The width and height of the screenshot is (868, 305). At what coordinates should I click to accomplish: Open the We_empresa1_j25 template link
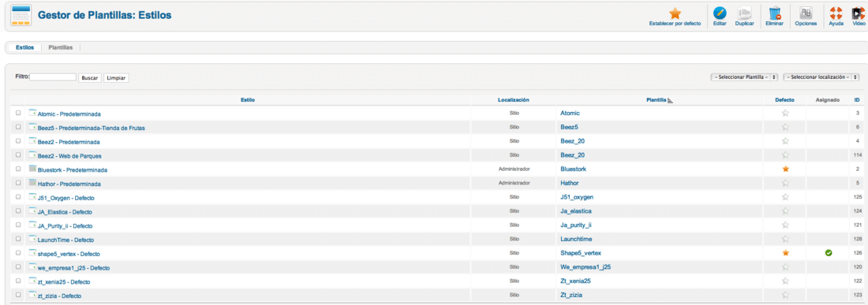tap(586, 267)
